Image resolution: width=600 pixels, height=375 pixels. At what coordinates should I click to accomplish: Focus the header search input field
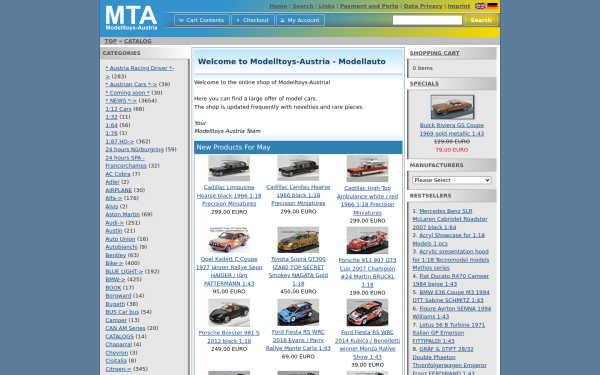pyautogui.click(x=427, y=20)
